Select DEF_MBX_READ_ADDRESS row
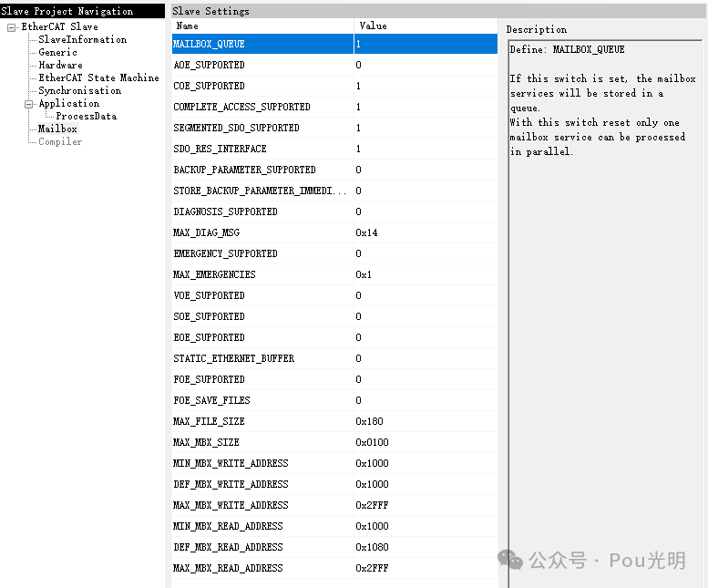 pyautogui.click(x=334, y=547)
